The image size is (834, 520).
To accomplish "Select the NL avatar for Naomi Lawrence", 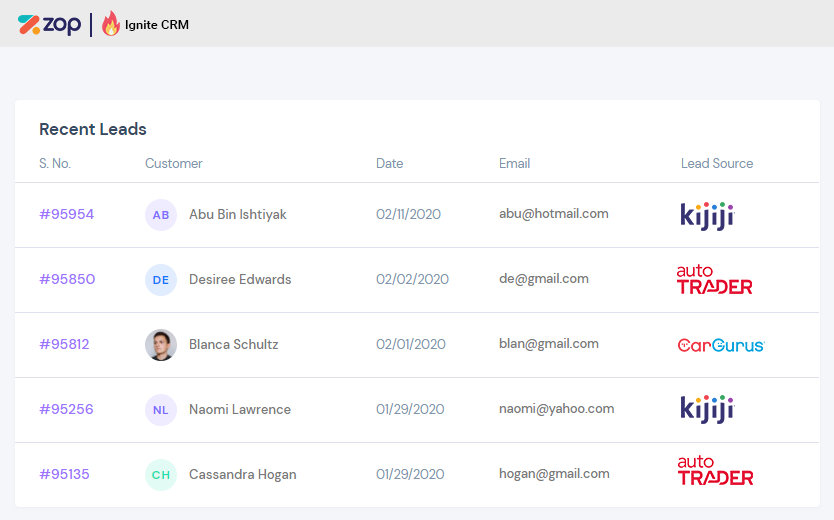I will [x=161, y=410].
